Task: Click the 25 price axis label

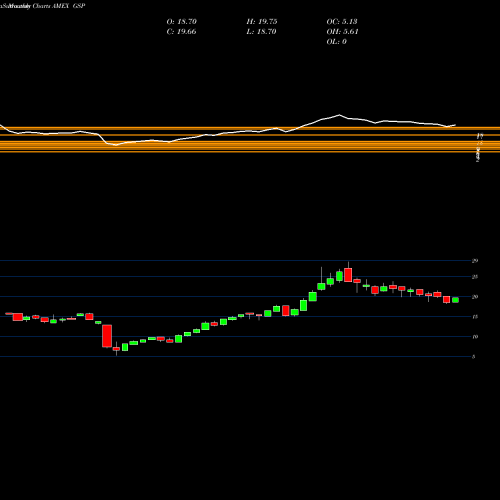Action: point(475,277)
